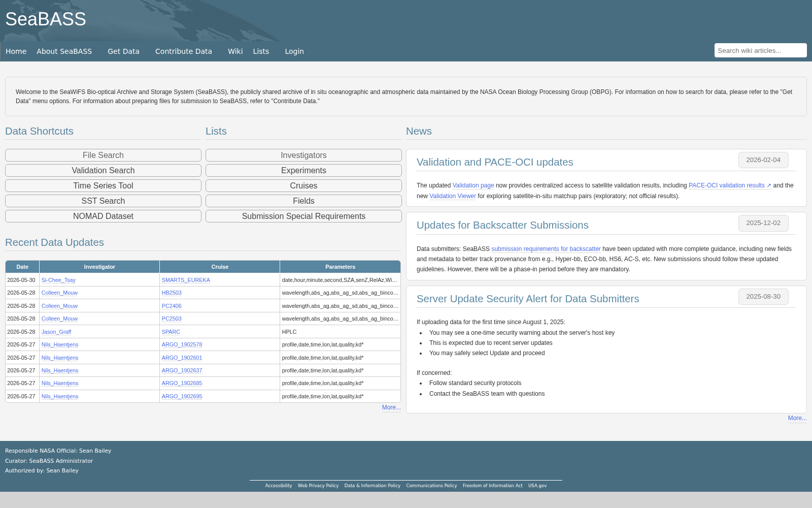812x508 pixels.
Task: Click the 2025-12-02 news date badge
Action: coord(763,223)
